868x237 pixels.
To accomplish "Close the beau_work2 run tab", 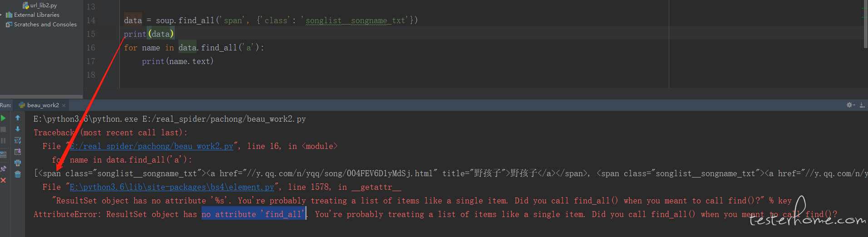I will coord(64,105).
